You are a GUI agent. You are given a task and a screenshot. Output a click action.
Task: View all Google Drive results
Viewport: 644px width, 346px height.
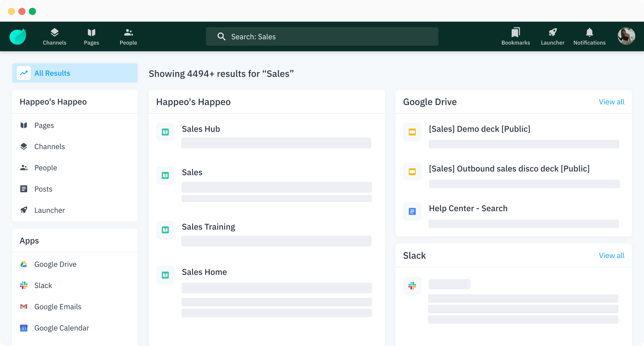click(x=612, y=102)
